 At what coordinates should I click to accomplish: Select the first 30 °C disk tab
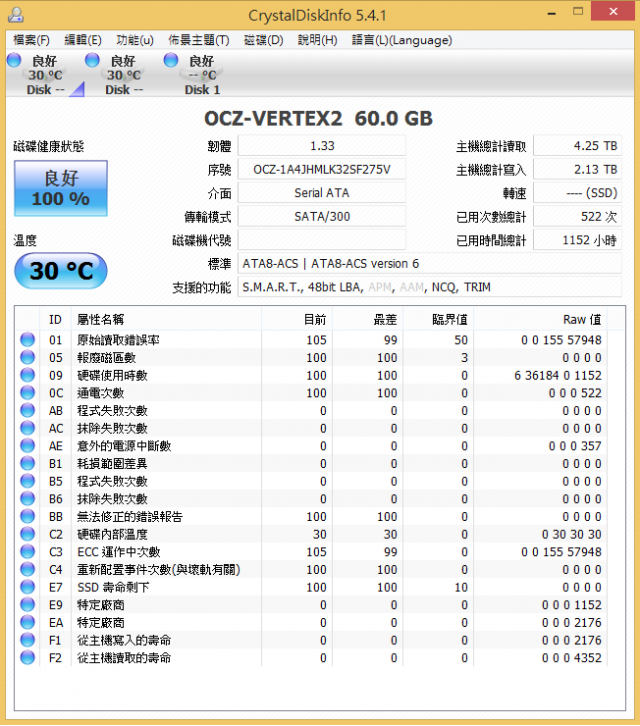click(x=45, y=74)
